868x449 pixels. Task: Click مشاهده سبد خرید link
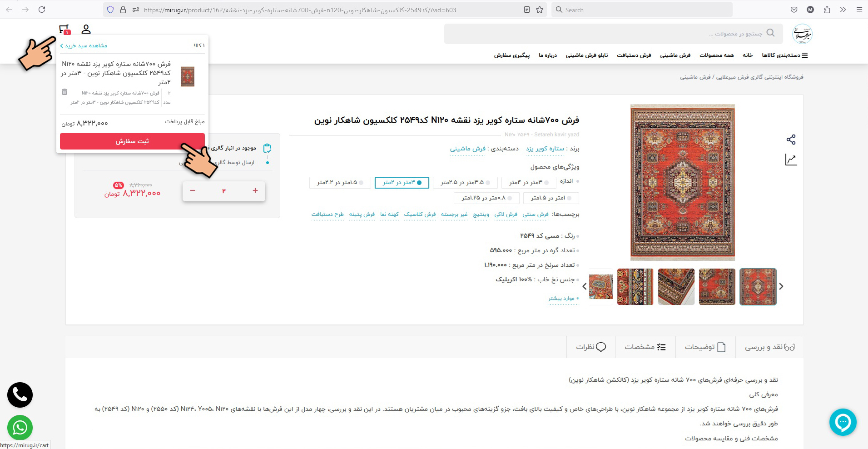point(84,46)
